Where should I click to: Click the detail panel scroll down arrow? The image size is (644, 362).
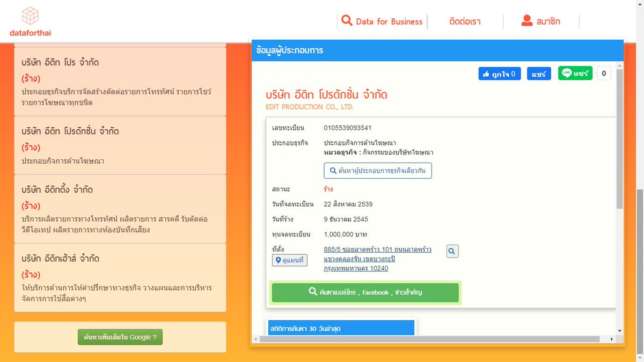pyautogui.click(x=620, y=330)
